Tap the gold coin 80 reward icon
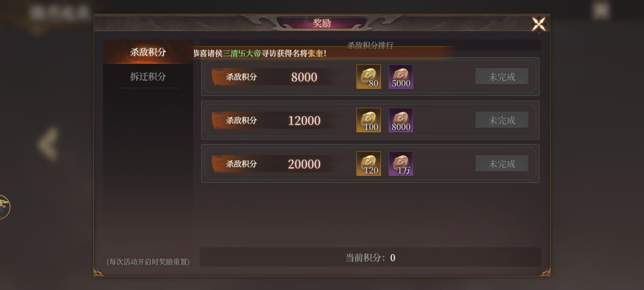Image resolution: width=644 pixels, height=290 pixels. (x=368, y=77)
